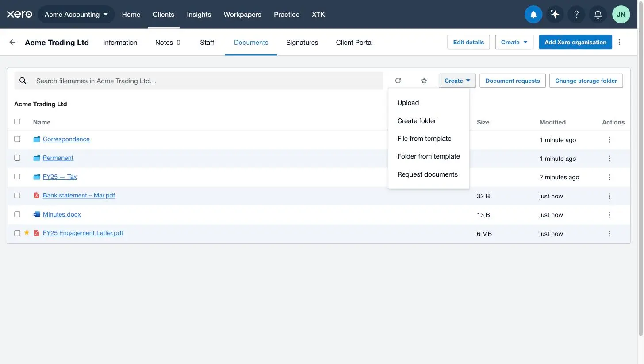Open the FY25 Engagement Letter.pdf link
This screenshot has height=364, width=644.
[83, 233]
